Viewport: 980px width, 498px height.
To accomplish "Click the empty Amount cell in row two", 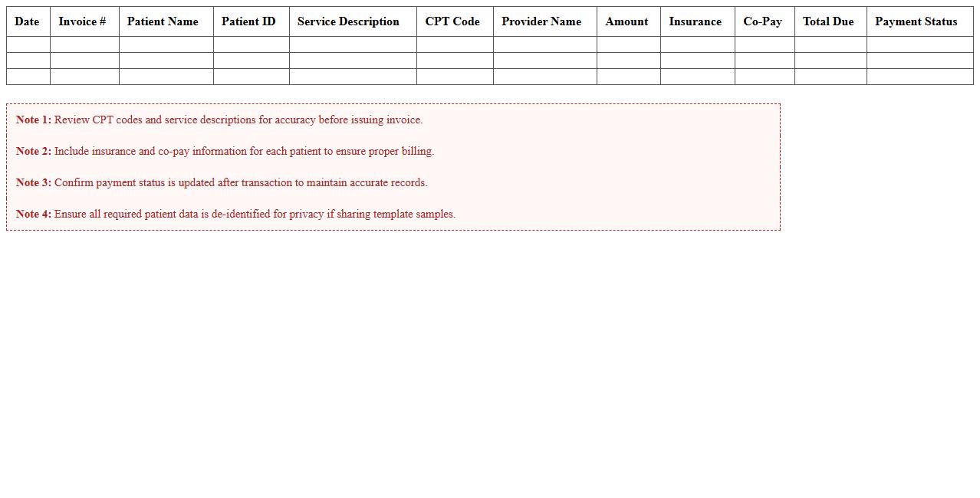I will 626,61.
